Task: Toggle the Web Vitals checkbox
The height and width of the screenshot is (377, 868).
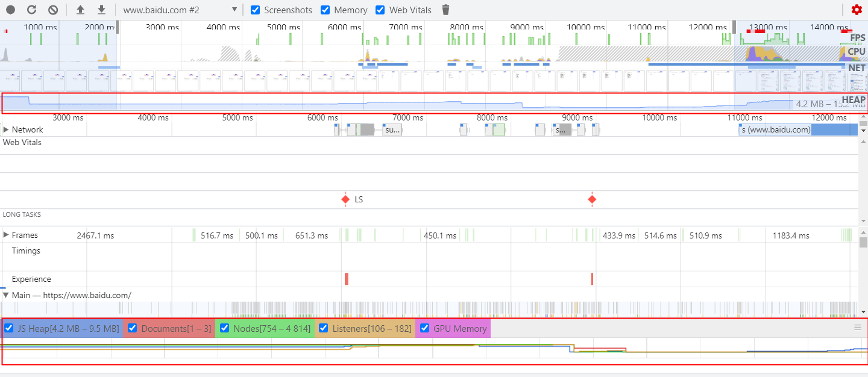Action: pyautogui.click(x=380, y=10)
